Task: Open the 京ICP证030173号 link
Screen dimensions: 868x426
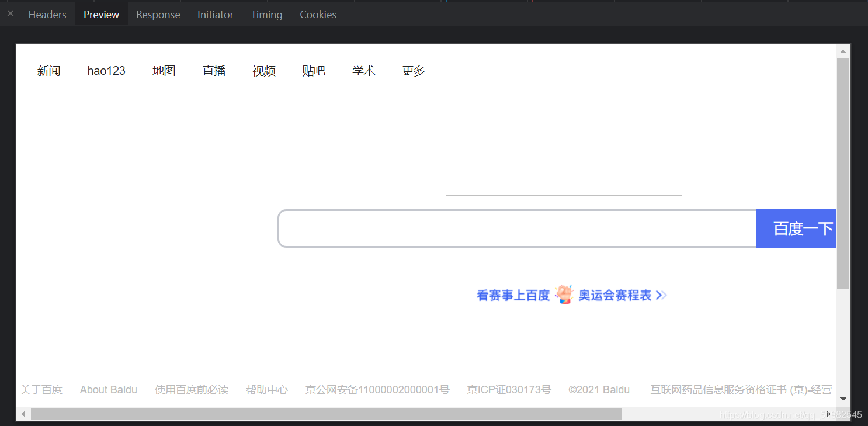Action: point(509,390)
